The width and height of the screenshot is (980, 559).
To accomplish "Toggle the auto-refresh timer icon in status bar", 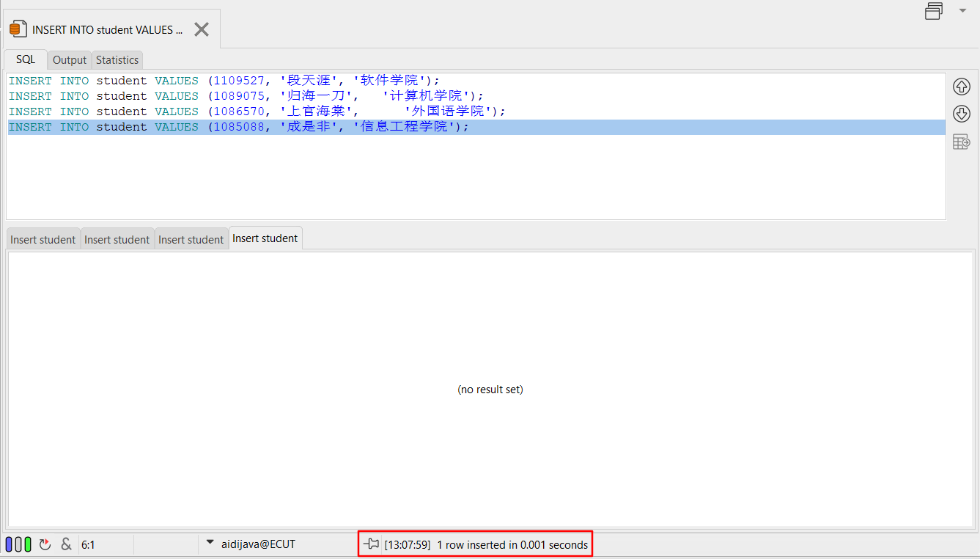I will [45, 544].
